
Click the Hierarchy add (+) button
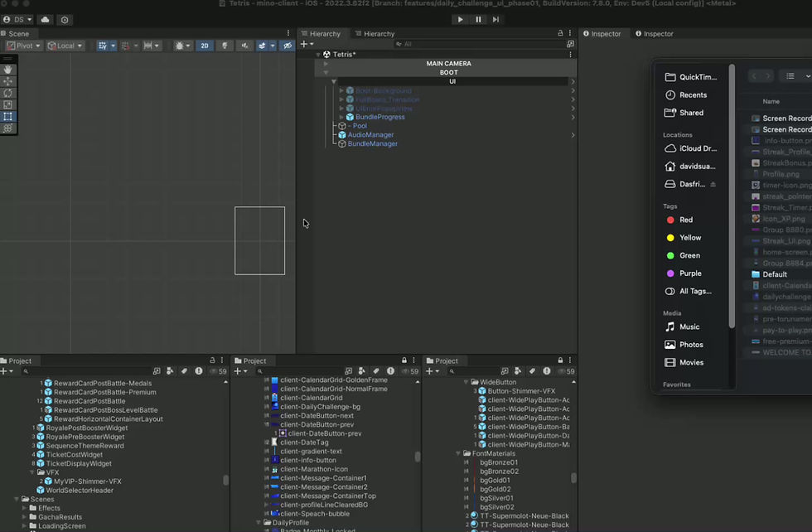(304, 44)
